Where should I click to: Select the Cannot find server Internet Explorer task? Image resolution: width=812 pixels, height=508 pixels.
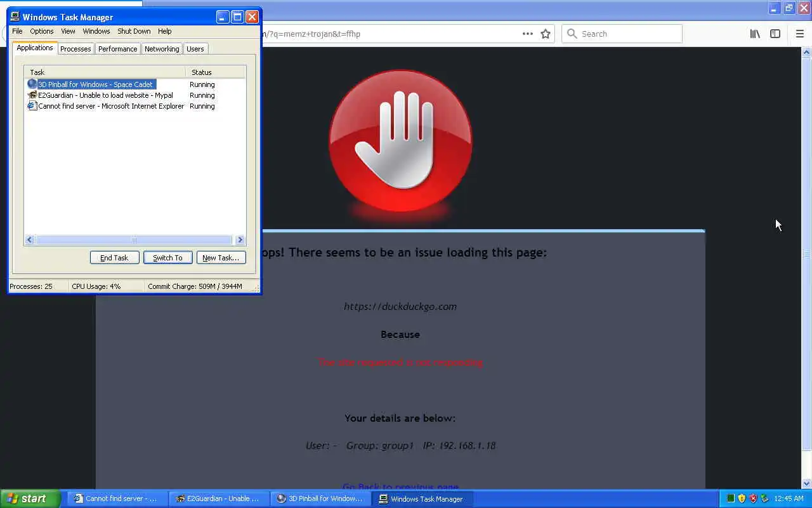(x=135, y=106)
